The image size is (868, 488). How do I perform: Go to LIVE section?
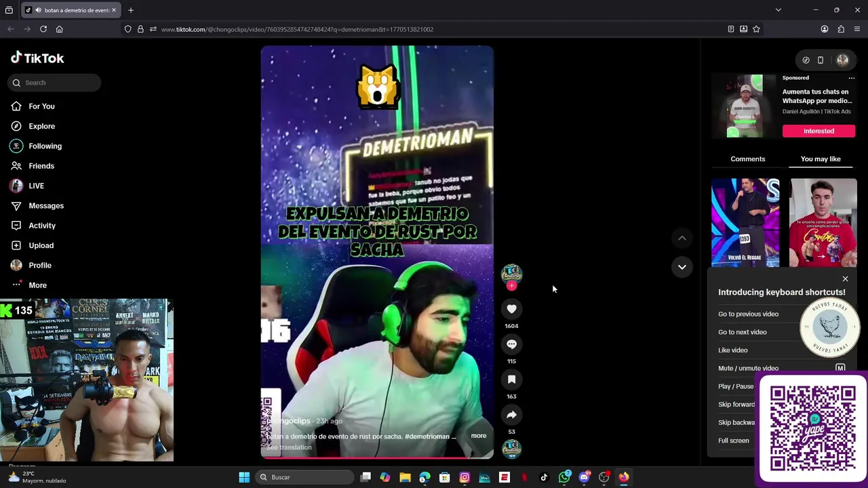(x=36, y=186)
